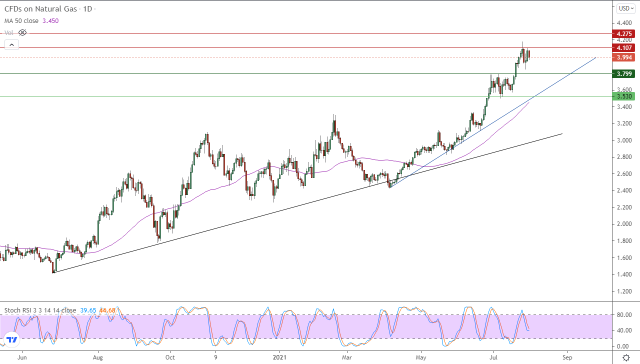
Task: Collapse the indicator legend with the chevron button
Action: click(11, 44)
